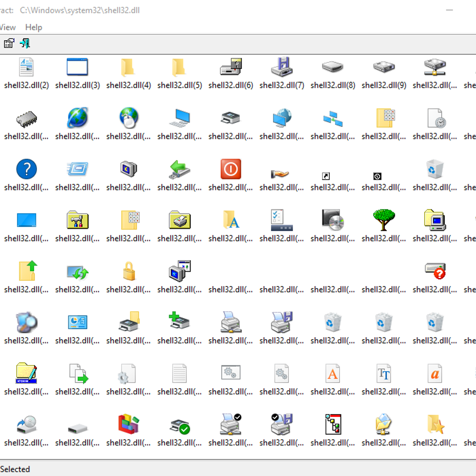Select the TrueType TT font icon
The height and width of the screenshot is (476, 476).
click(384, 373)
